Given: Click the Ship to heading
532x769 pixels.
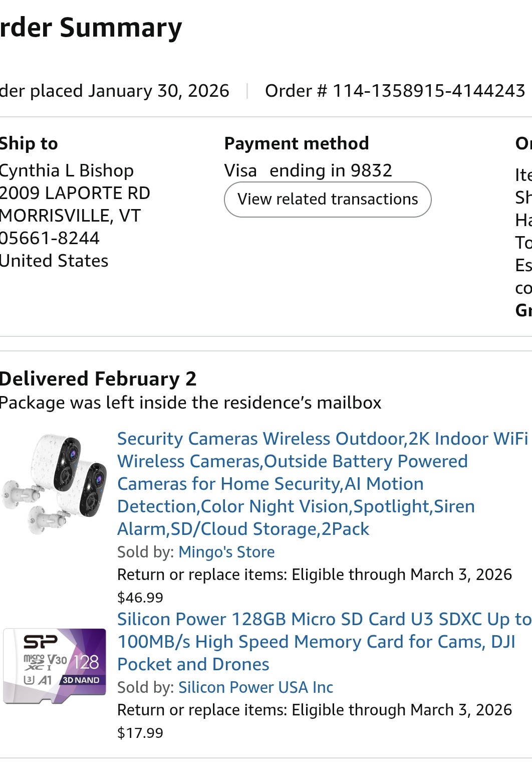Looking at the screenshot, I should pos(29,143).
